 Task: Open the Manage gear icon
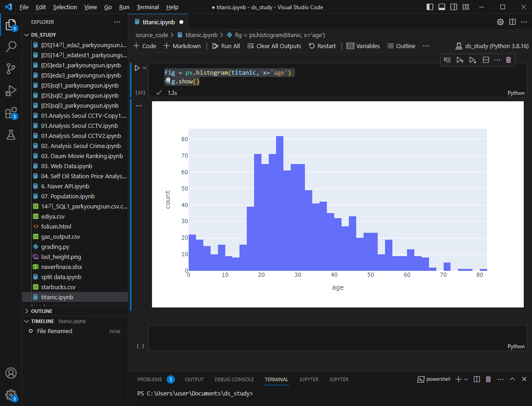click(x=11, y=395)
